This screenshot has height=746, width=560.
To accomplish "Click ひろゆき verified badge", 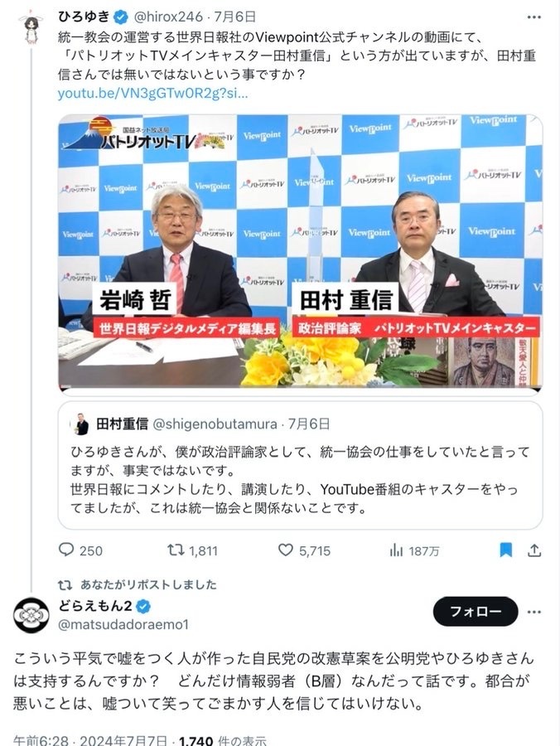I will [x=122, y=17].
